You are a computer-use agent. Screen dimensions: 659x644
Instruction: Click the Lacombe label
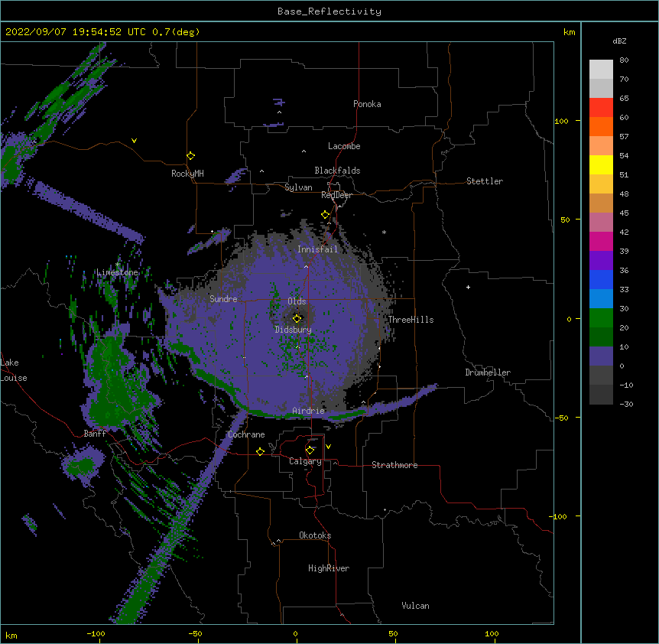tap(344, 146)
